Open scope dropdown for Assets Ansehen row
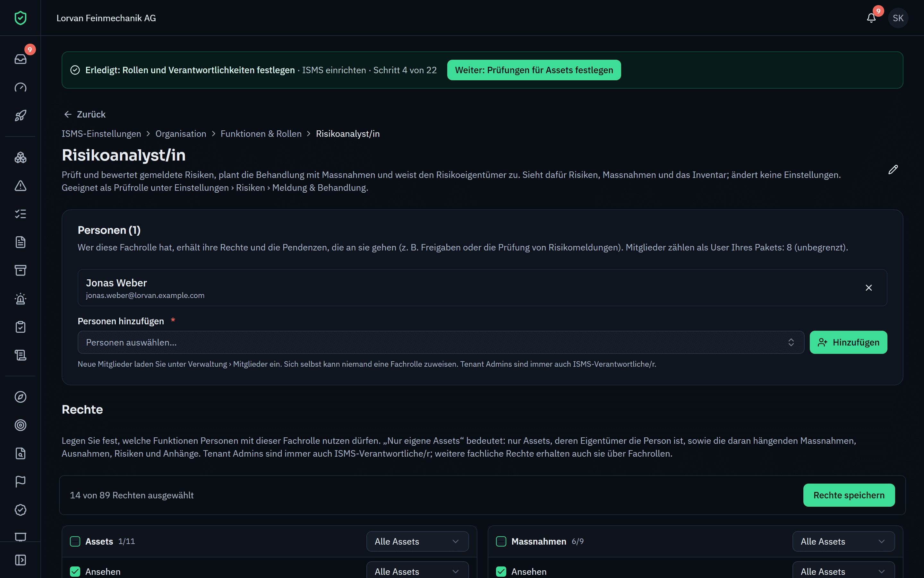Viewport: 924px width, 578px height. click(x=417, y=570)
